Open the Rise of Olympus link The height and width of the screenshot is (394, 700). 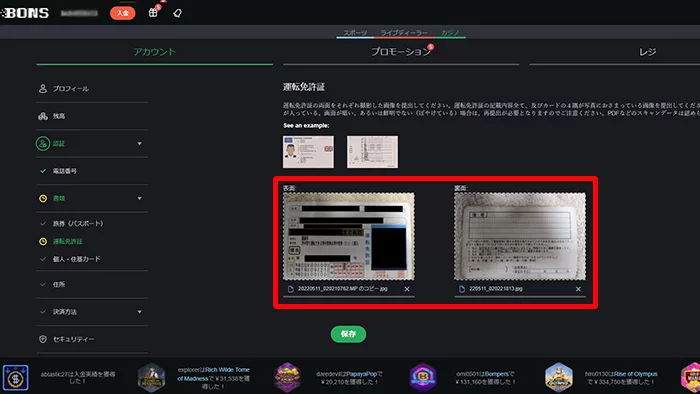(x=635, y=374)
